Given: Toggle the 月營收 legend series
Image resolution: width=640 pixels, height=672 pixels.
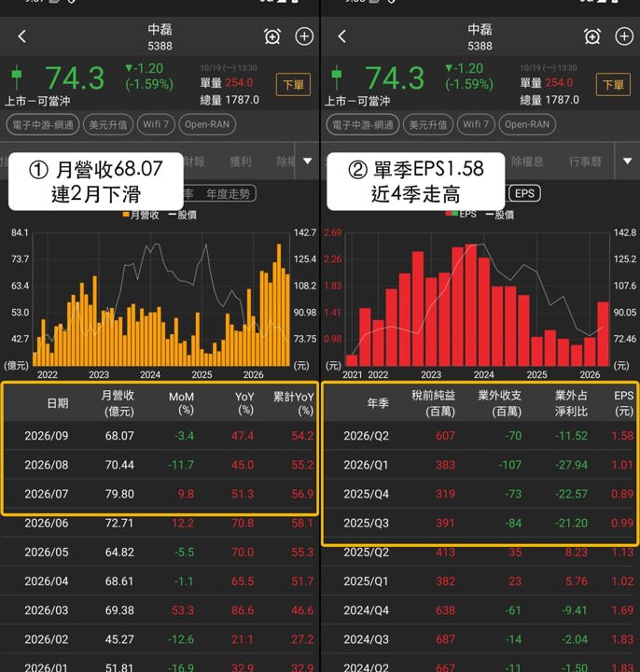Looking at the screenshot, I should (x=141, y=215).
